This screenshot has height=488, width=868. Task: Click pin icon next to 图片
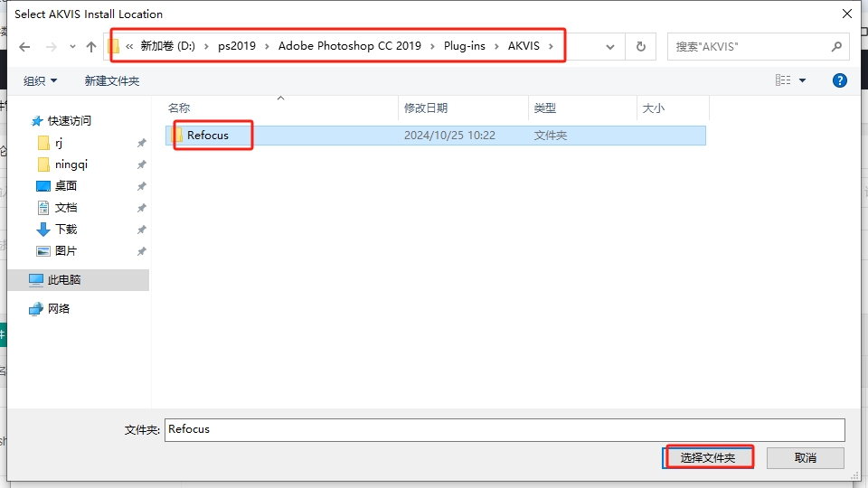coord(142,250)
